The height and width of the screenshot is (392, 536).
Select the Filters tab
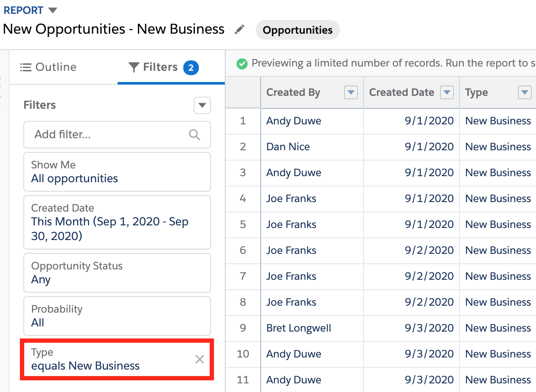coord(160,67)
